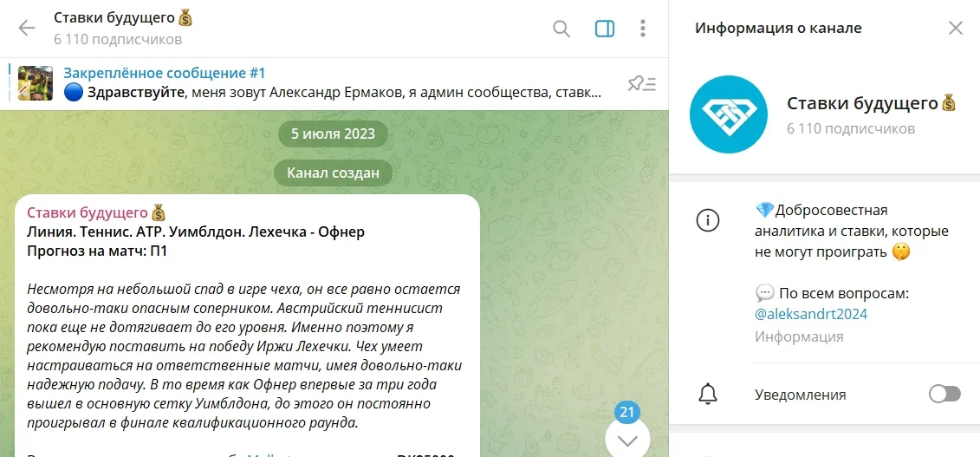The width and height of the screenshot is (980, 457).
Task: Click 6 110 подписчиков in info panel
Action: click(851, 129)
